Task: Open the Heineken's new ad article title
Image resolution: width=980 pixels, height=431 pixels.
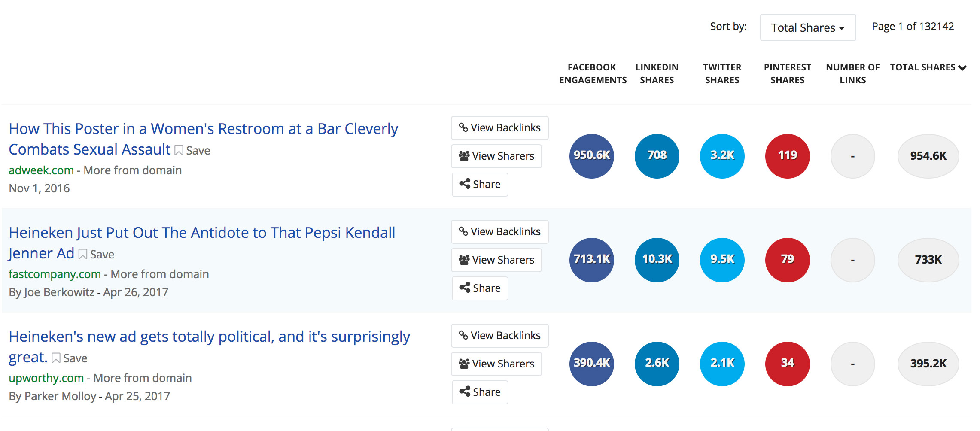Action: 209,347
